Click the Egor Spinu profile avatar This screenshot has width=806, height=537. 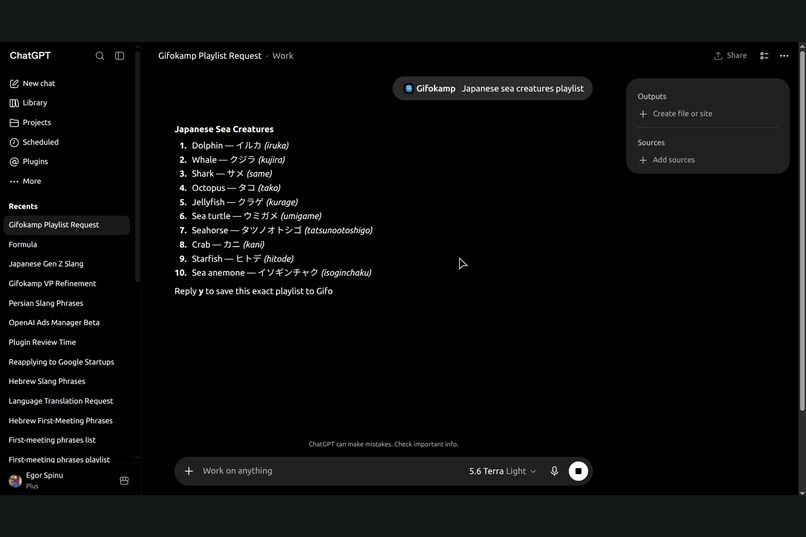point(15,480)
